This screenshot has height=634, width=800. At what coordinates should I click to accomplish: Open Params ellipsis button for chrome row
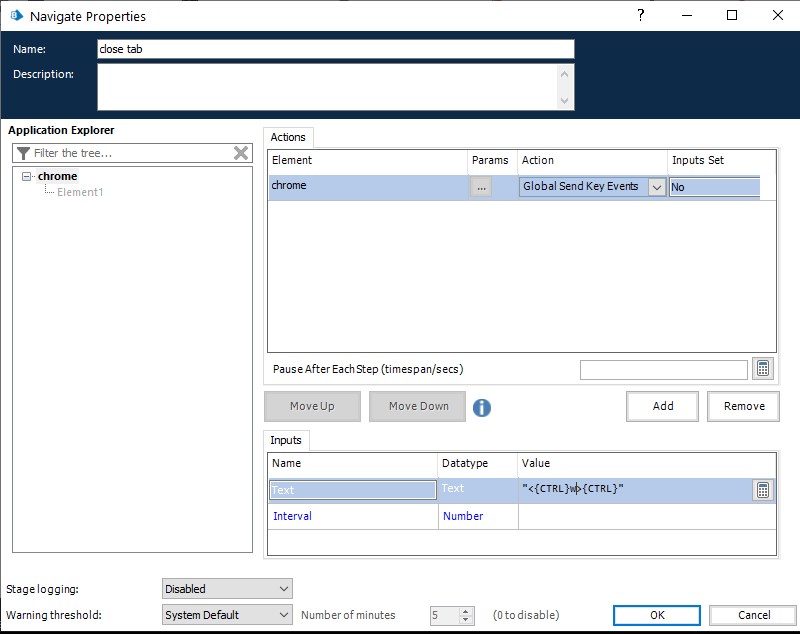[x=481, y=186]
